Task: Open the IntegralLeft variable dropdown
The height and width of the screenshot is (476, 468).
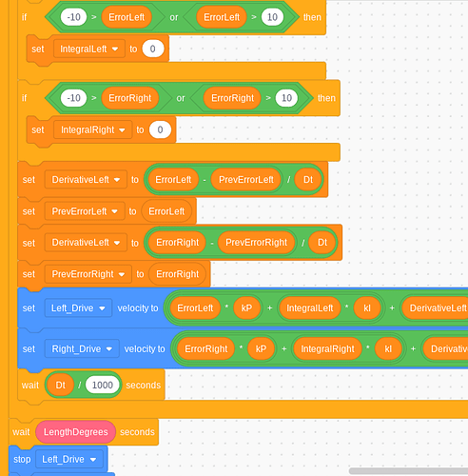Action: coord(89,49)
